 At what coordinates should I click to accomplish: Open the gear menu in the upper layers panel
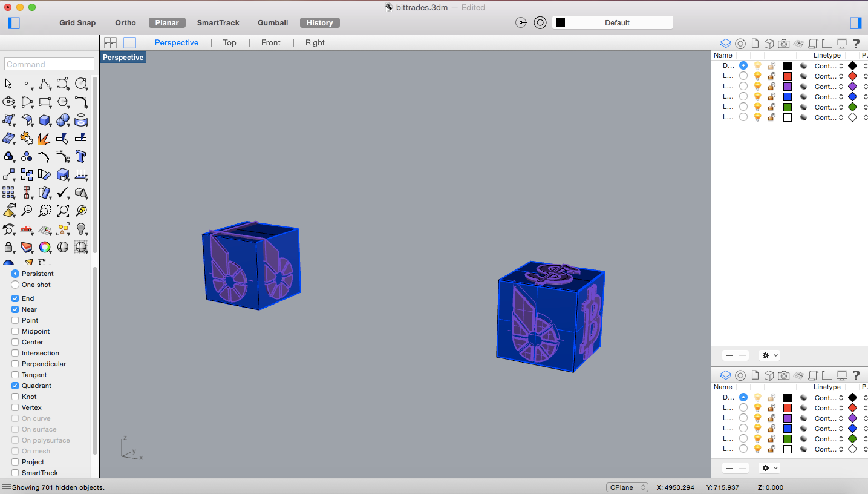coord(769,356)
